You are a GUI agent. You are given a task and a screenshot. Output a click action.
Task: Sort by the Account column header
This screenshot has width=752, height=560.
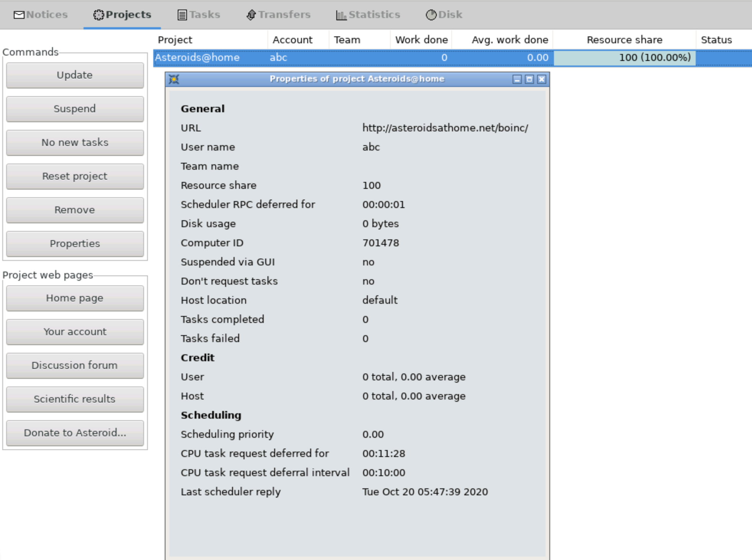tap(298, 40)
